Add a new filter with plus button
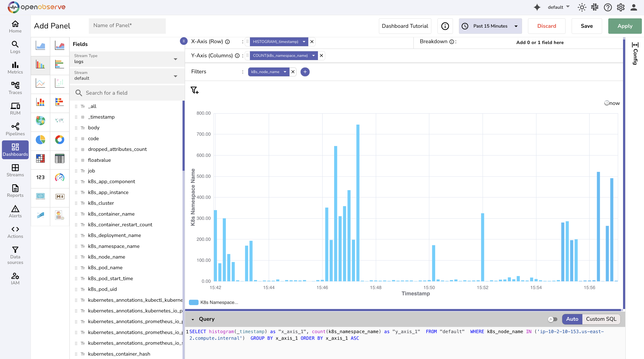644x359 pixels. pyautogui.click(x=305, y=72)
